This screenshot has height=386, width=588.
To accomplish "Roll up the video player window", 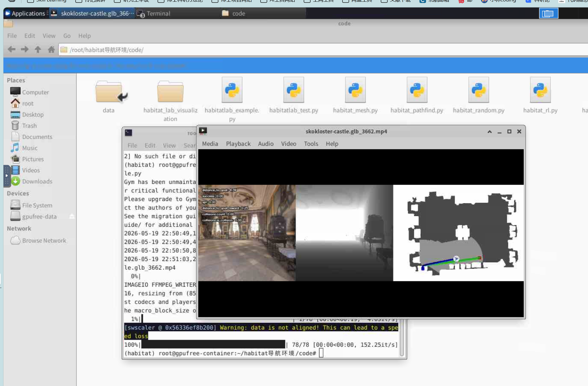I will click(x=490, y=131).
